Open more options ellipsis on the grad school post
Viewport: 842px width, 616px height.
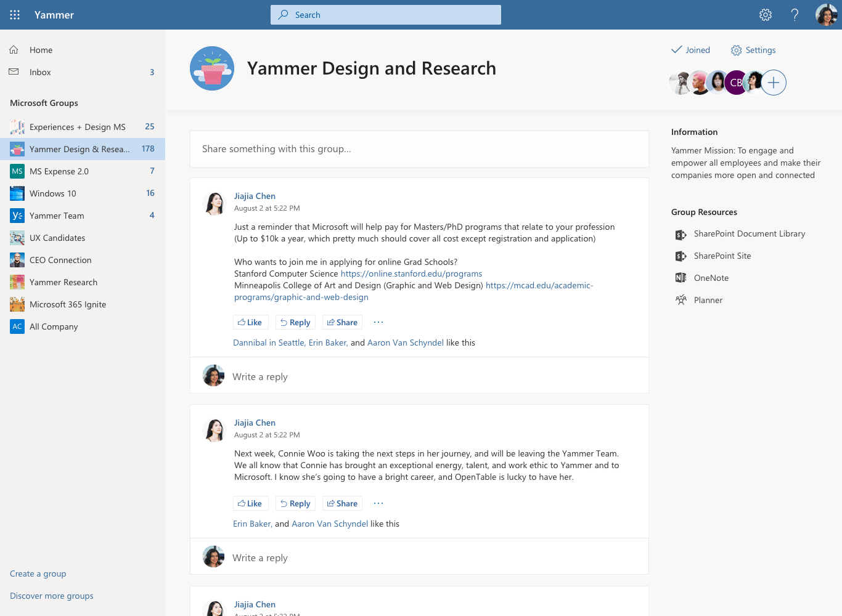pyautogui.click(x=378, y=322)
